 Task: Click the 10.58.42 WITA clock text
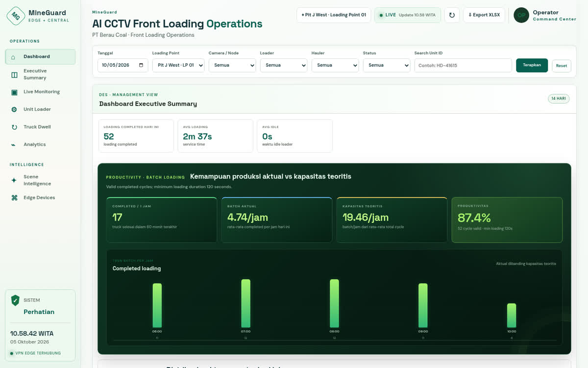click(32, 333)
